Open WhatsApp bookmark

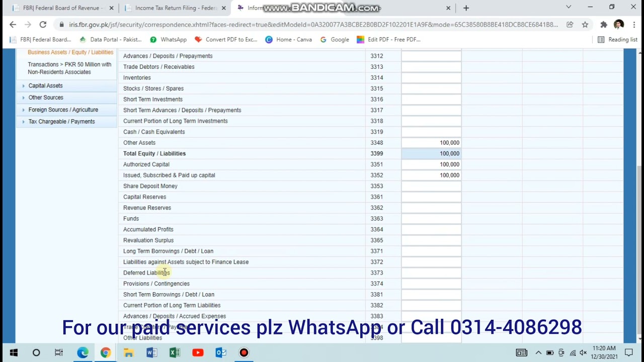[x=168, y=39]
